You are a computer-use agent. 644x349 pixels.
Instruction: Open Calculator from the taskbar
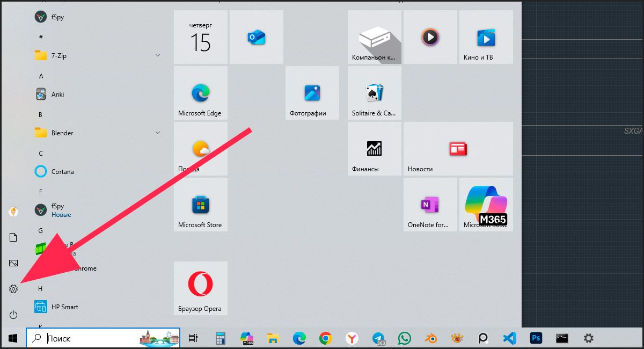tap(220, 338)
